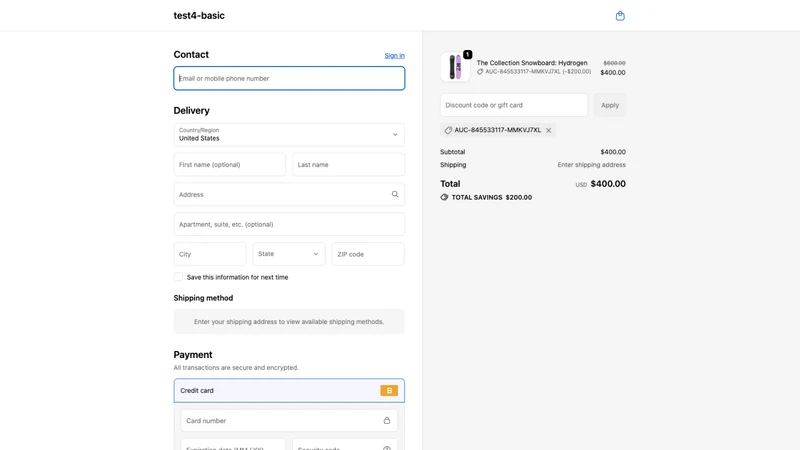The width and height of the screenshot is (800, 450).
Task: Click the Card number field
Action: click(289, 420)
